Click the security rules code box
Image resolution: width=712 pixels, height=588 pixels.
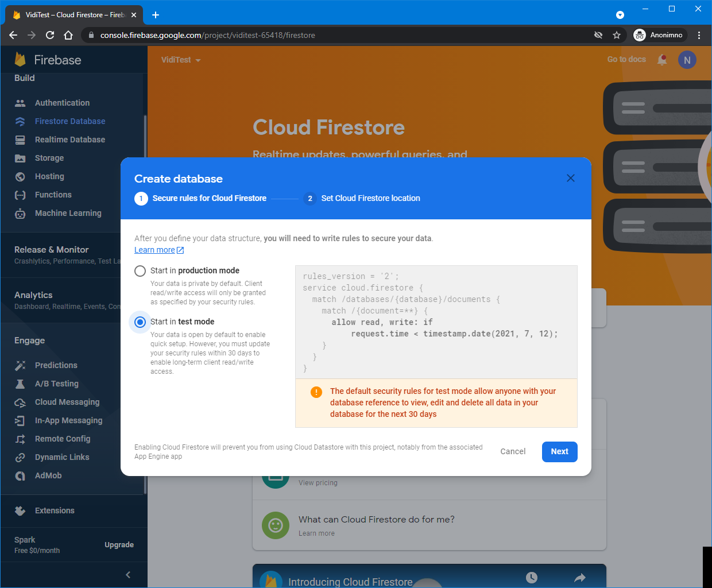(436, 322)
